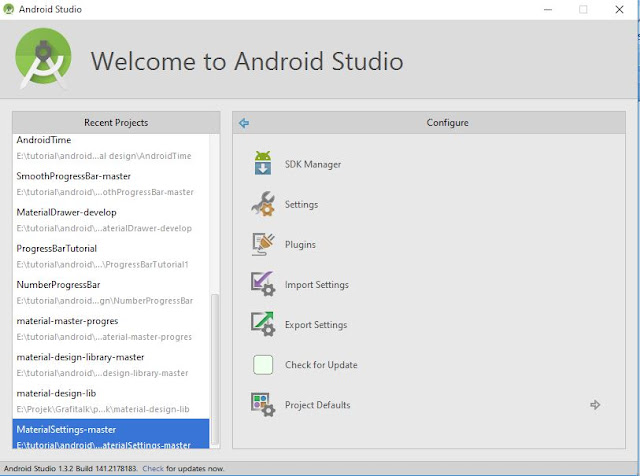This screenshot has height=476, width=640.
Task: Select Check for Update label
Action: (321, 365)
